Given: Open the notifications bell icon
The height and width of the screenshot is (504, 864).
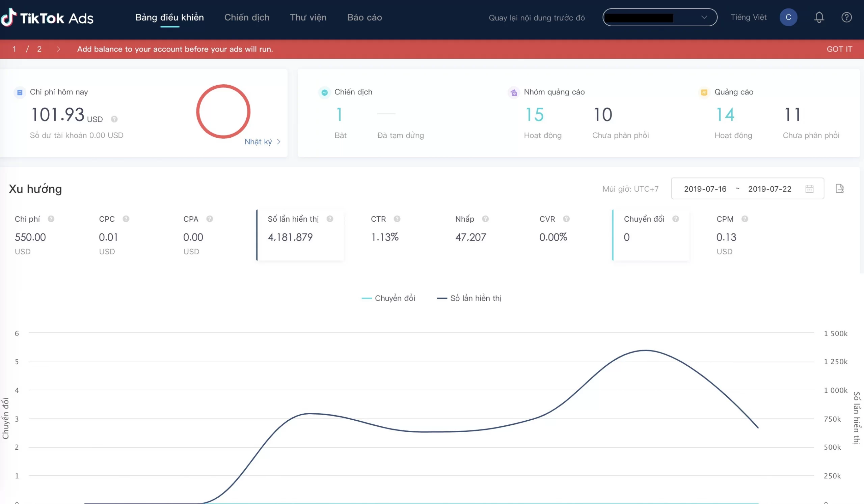Looking at the screenshot, I should [x=819, y=18].
